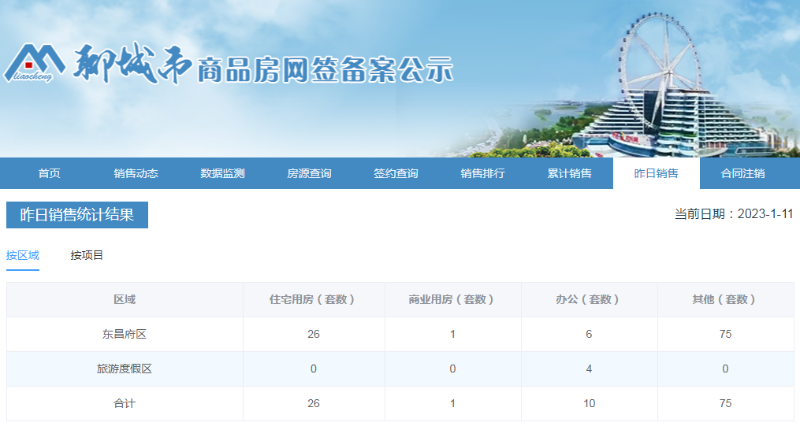Open 签约查询 from the navigation bar
This screenshot has width=800, height=426.
coord(396,173)
